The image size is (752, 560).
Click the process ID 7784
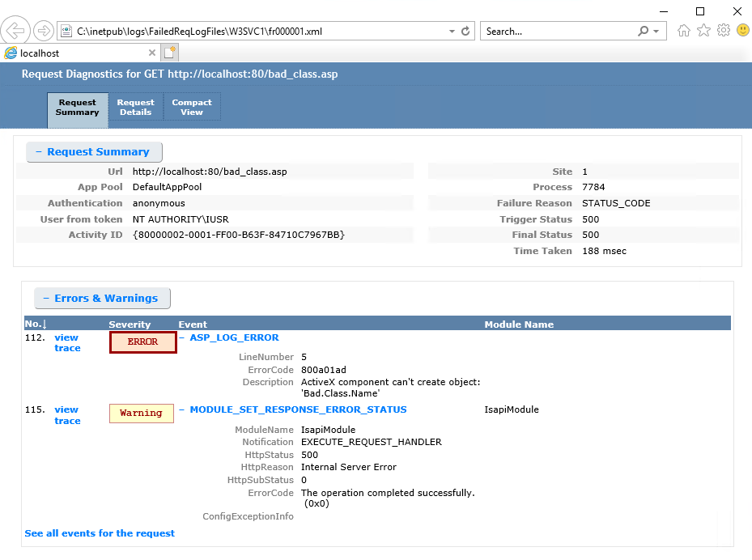click(x=593, y=187)
